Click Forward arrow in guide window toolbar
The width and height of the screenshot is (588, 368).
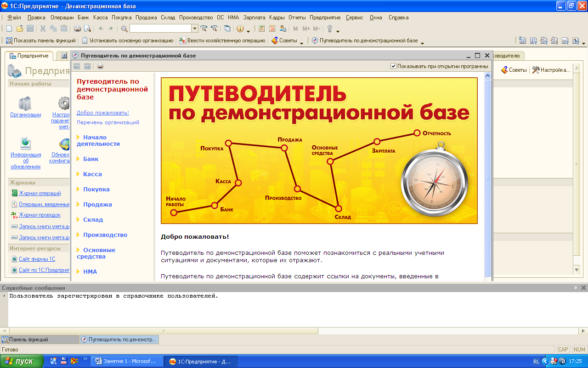(x=87, y=66)
